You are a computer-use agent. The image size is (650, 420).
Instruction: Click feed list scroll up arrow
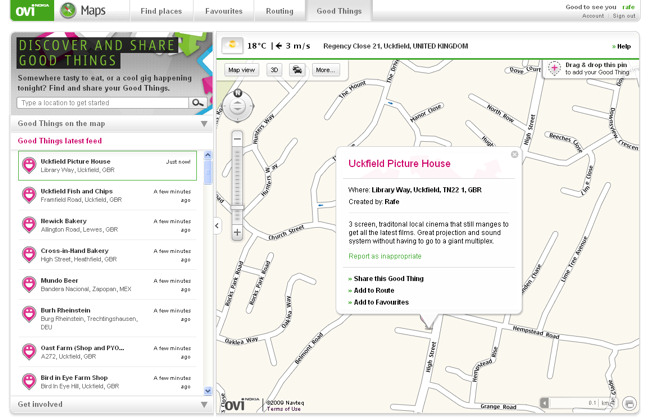point(208,155)
